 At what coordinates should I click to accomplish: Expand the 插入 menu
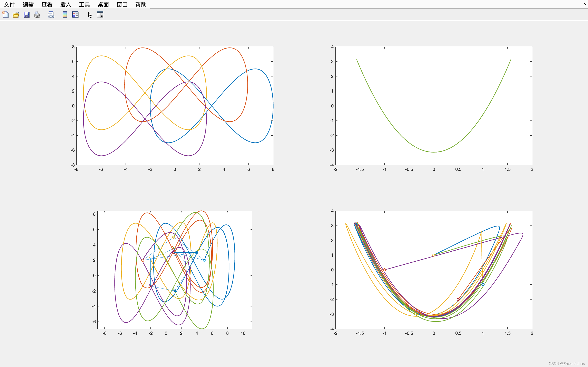tap(66, 4)
